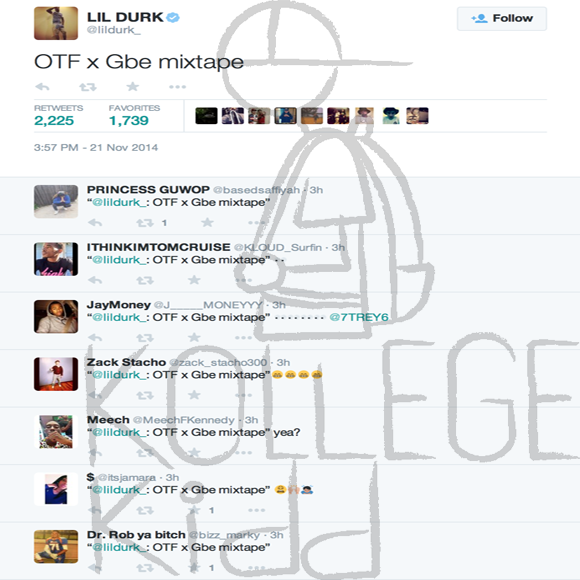The image size is (580, 580).
Task: Retweet the main Lil Durk tweet
Action: click(x=88, y=87)
